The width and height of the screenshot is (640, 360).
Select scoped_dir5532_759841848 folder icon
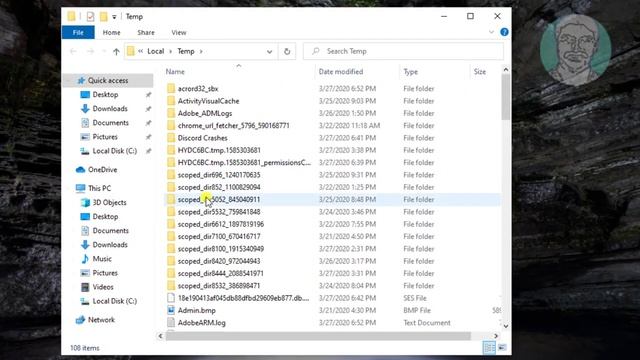point(171,212)
